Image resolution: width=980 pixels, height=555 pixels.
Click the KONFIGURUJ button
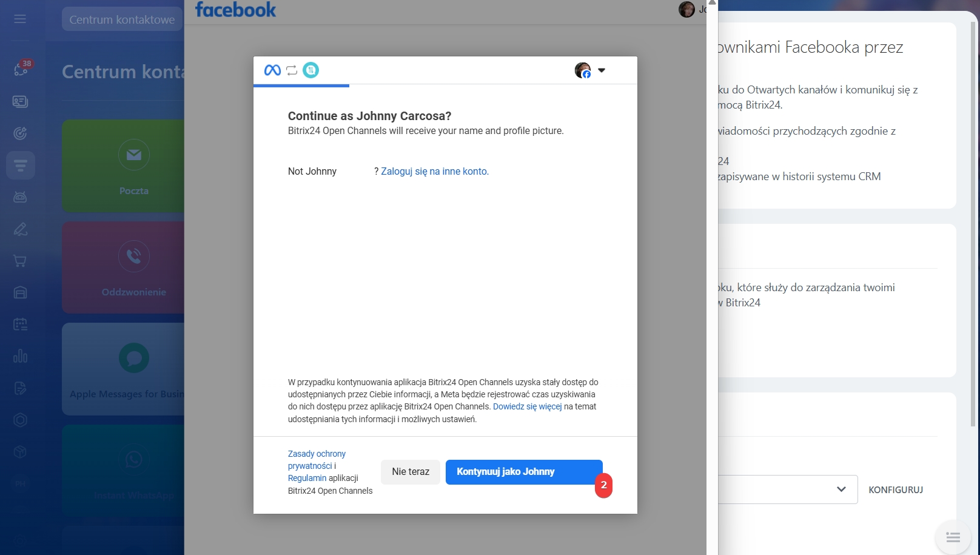(896, 490)
